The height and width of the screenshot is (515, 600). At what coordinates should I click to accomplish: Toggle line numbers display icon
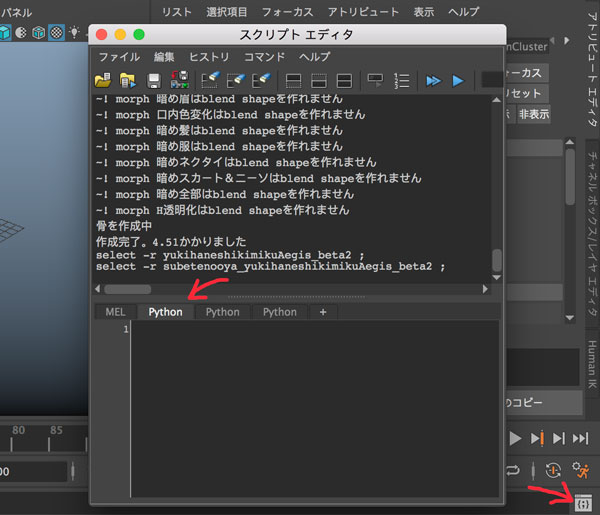coord(402,80)
